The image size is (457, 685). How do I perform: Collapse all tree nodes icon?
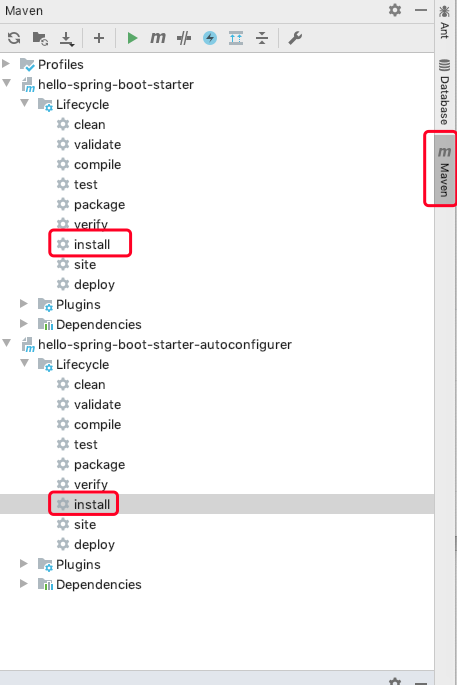click(262, 38)
